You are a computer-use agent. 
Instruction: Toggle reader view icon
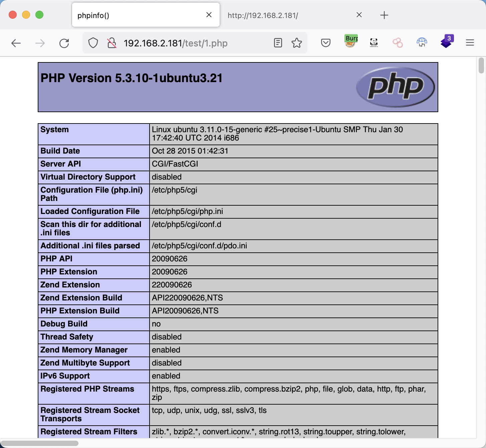pos(278,43)
